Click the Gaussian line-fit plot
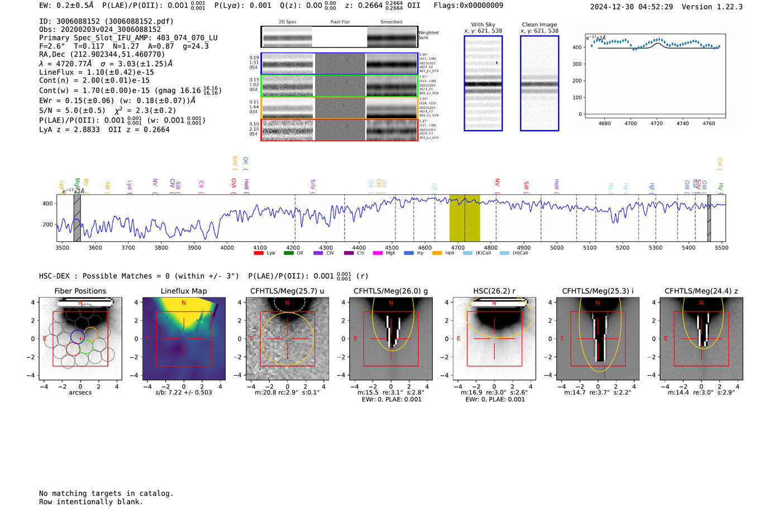The width and height of the screenshot is (782, 532). [655, 75]
